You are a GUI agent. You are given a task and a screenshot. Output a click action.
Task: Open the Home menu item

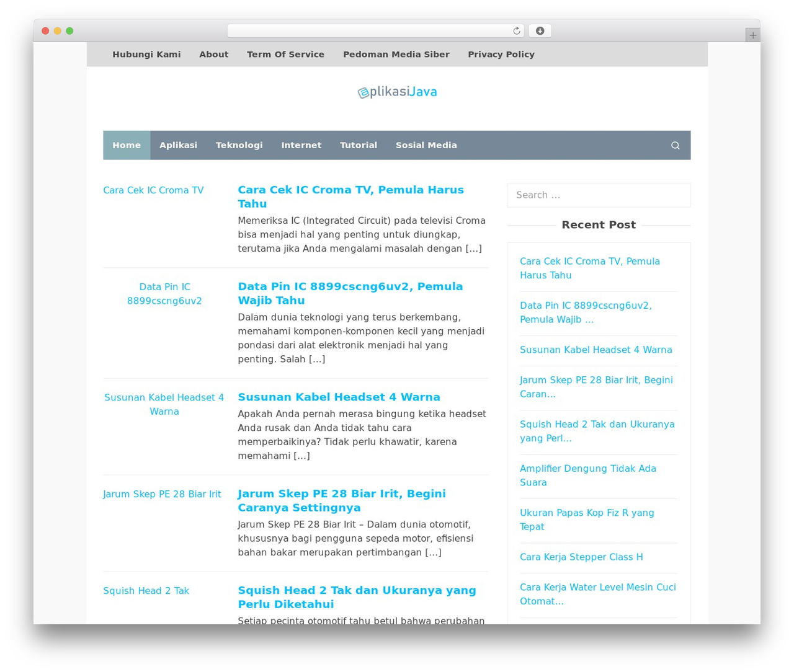[127, 145]
